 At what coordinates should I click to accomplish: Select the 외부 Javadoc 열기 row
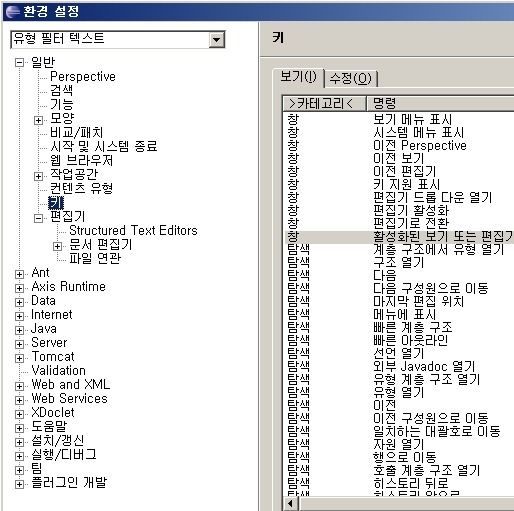[399, 366]
